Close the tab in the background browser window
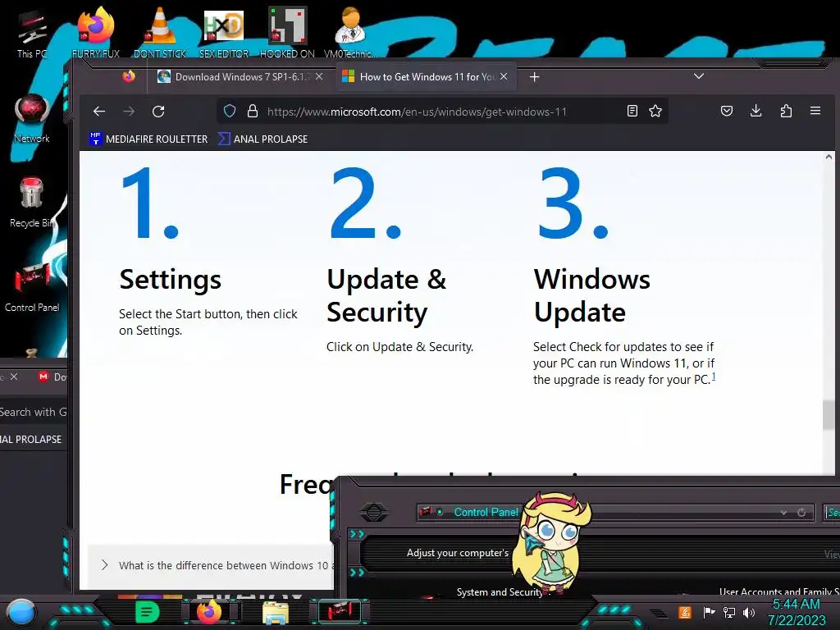The image size is (840, 630). (14, 377)
